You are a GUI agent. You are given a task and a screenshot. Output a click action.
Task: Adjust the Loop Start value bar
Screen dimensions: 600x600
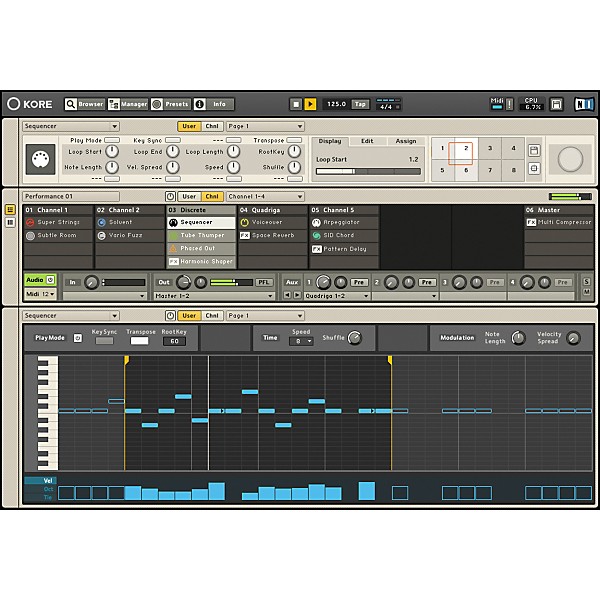(368, 171)
